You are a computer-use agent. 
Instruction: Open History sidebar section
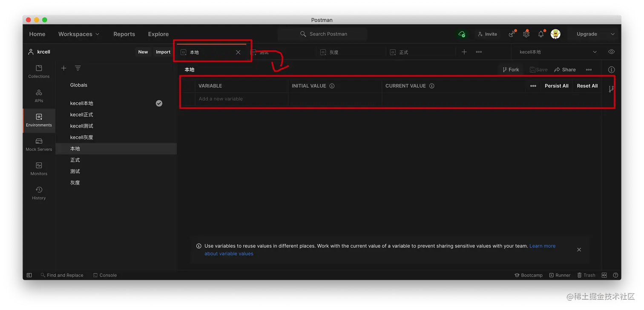pyautogui.click(x=39, y=193)
